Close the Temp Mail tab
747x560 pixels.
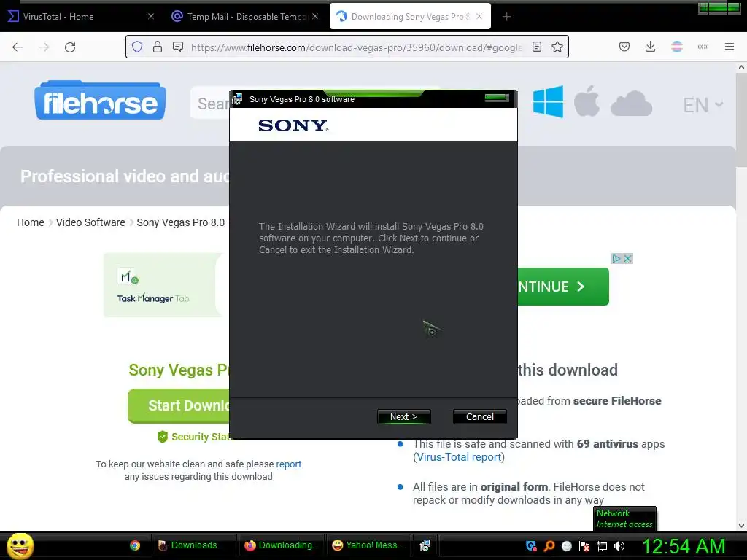315,16
